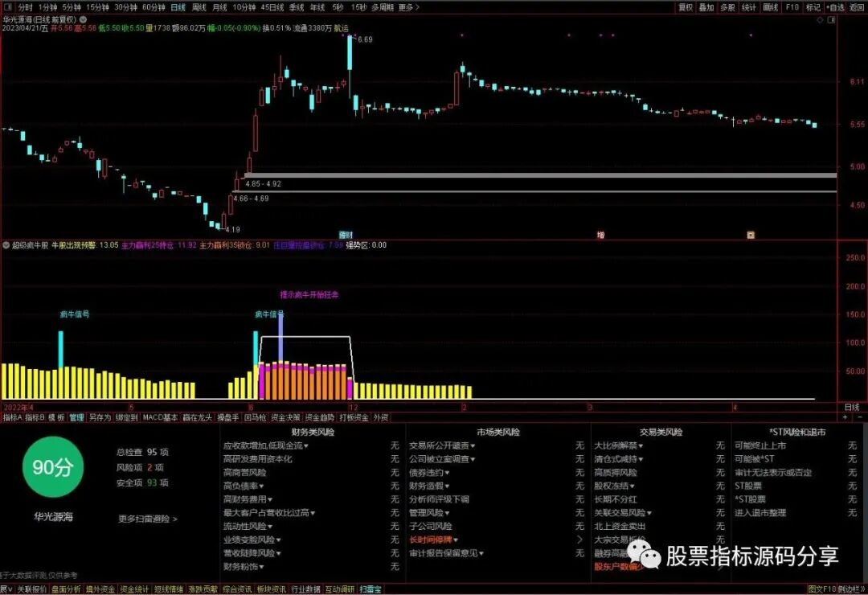This screenshot has height=595, width=868.
Task: Select 资金决策 indicator tab
Action: click(x=285, y=418)
